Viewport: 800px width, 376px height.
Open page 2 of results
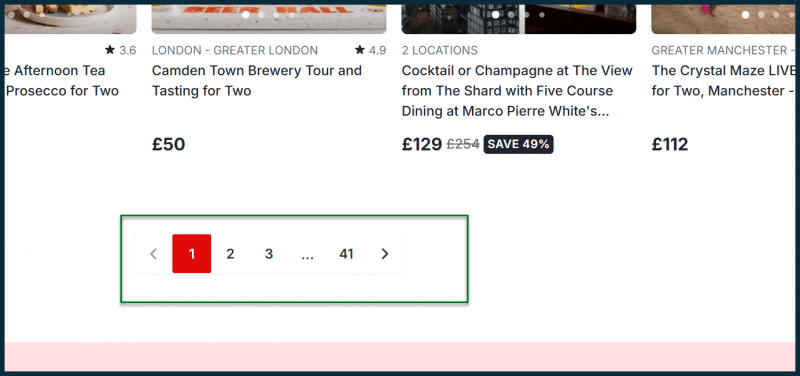click(x=230, y=254)
